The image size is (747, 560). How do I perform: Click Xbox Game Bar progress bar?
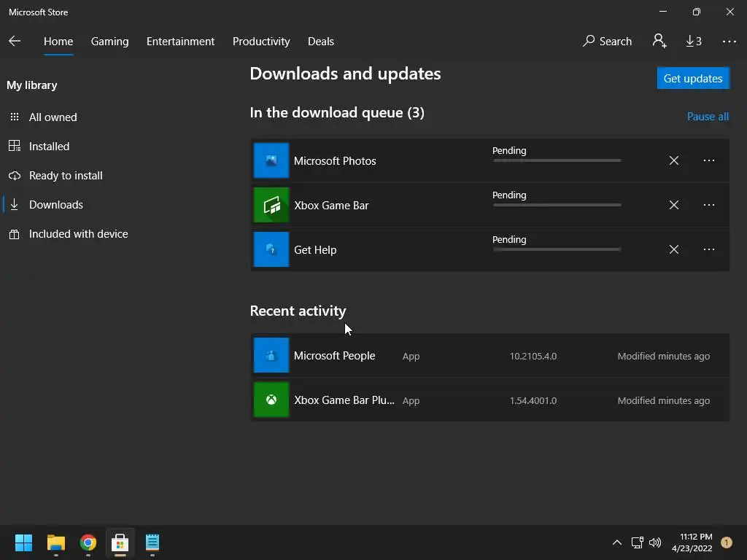[557, 205]
